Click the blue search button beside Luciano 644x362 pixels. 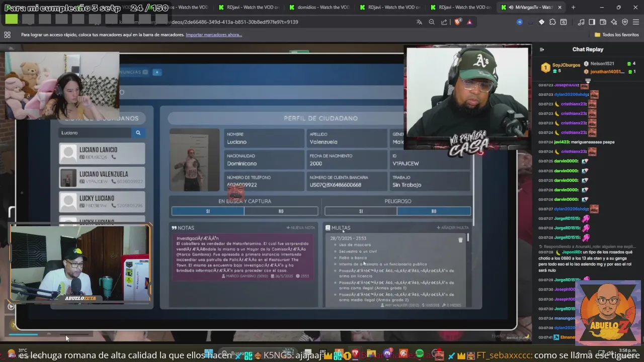(x=138, y=133)
